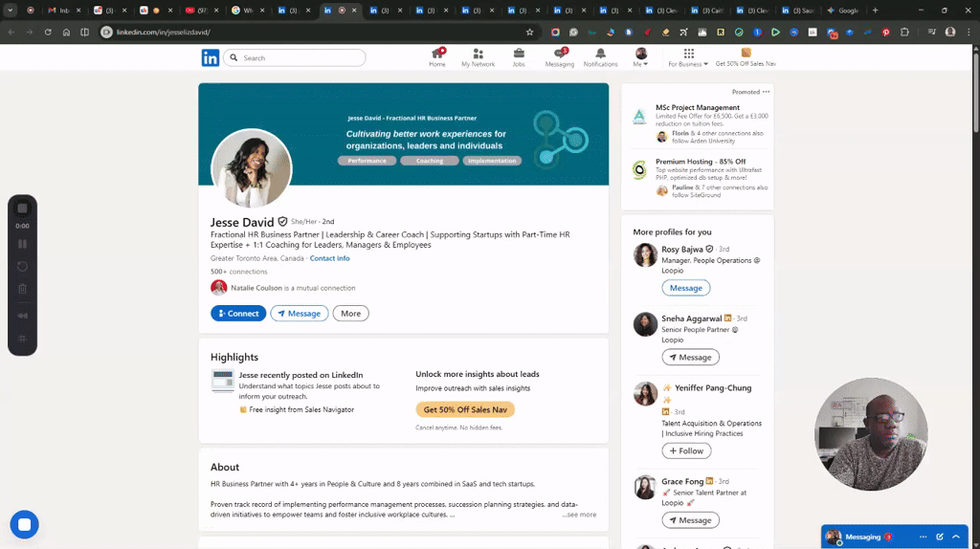
Task: Click Jesse David profile photo
Action: tap(252, 168)
